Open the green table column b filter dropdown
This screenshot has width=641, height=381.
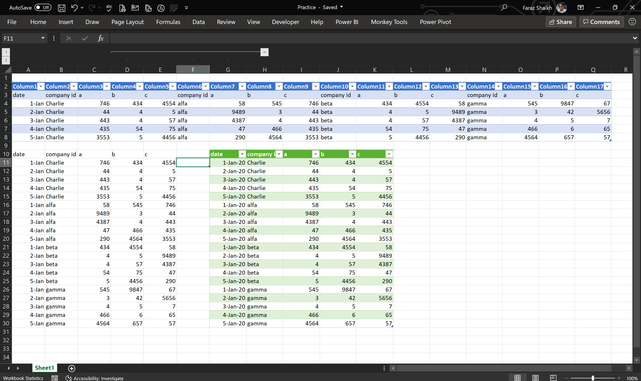[x=352, y=154]
